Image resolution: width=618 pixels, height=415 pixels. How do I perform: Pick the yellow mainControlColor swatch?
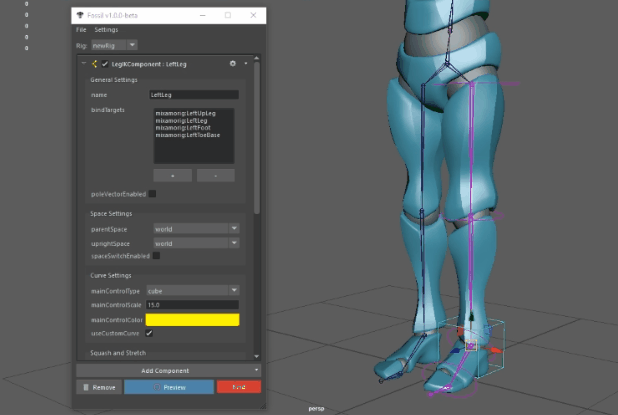pos(192,319)
